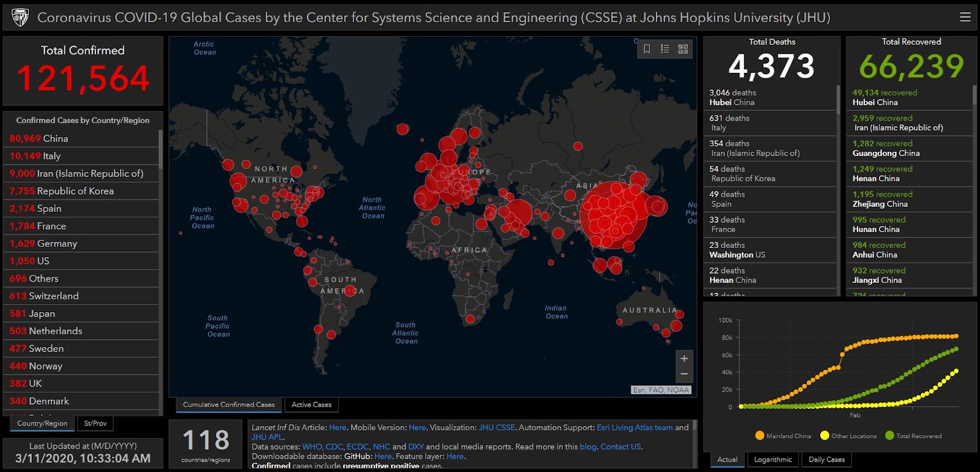This screenshot has height=472, width=980.
Task: Select 1,050 US in country list
Action: [x=81, y=261]
